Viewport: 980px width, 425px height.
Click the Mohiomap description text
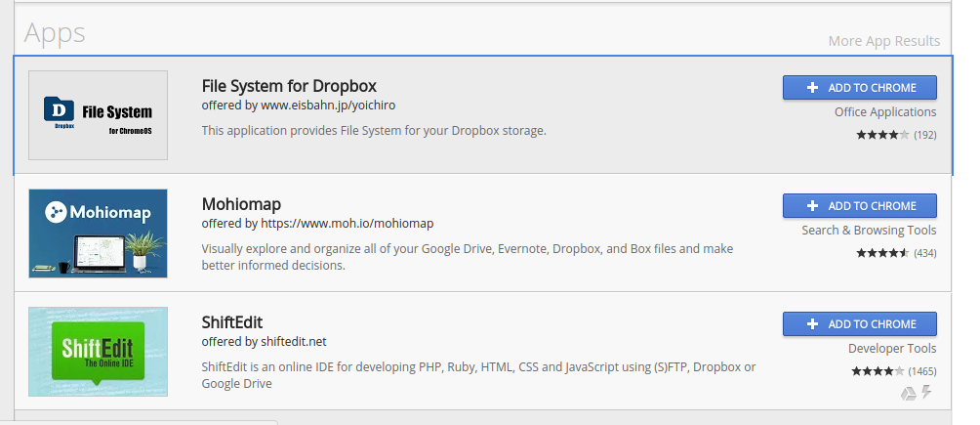(467, 257)
